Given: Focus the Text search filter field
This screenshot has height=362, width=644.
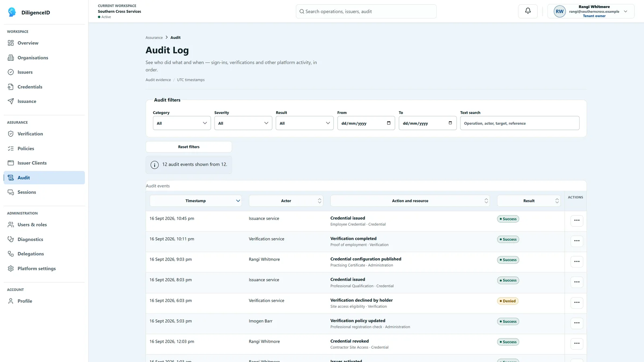Looking at the screenshot, I should click(520, 123).
